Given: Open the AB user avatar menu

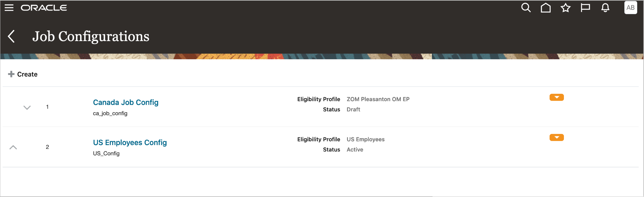Looking at the screenshot, I should [630, 8].
